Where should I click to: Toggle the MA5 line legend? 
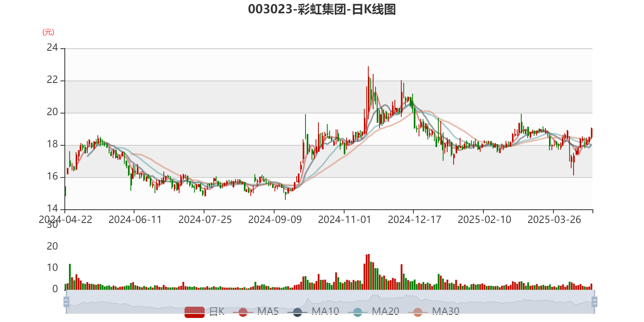pos(256,312)
